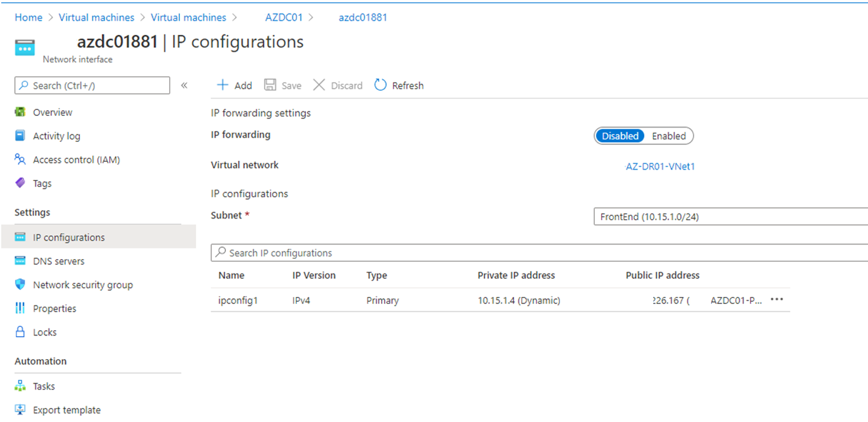The image size is (868, 422).
Task: Sort by IP Version column header
Action: (x=314, y=275)
